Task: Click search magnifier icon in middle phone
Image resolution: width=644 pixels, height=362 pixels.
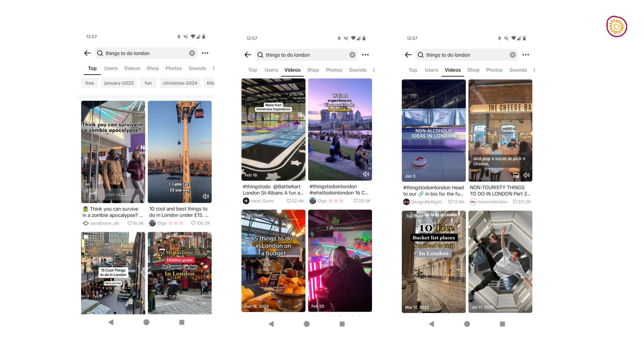Action: point(260,55)
